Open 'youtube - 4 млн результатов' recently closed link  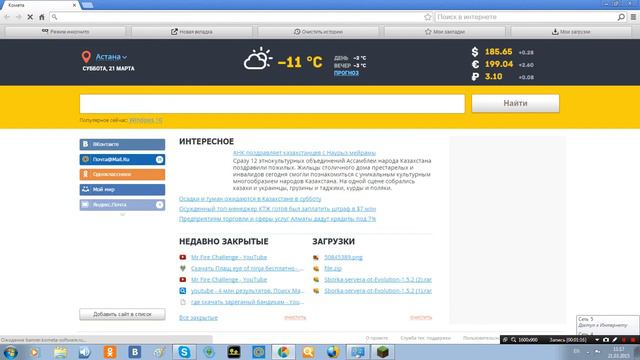coord(247,291)
